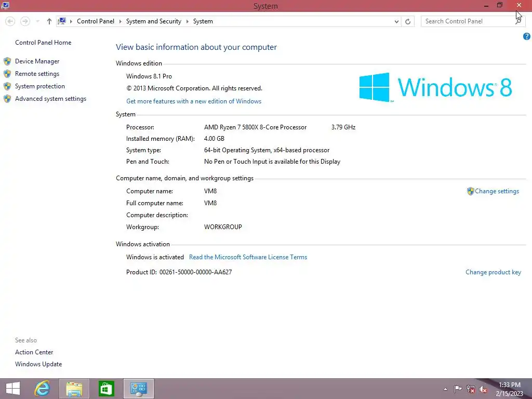Viewport: 532px width, 399px height.
Task: Expand the chevron before Control Panel breadcrumb
Action: (71, 21)
